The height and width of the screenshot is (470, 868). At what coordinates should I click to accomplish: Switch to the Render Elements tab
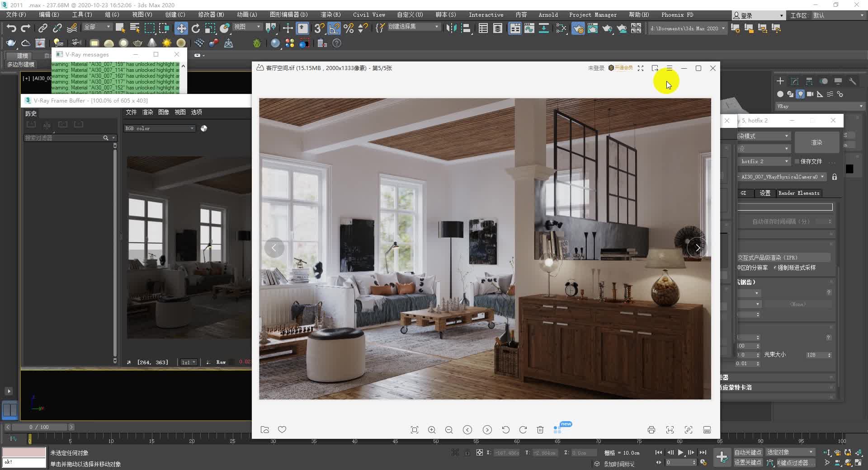point(798,193)
